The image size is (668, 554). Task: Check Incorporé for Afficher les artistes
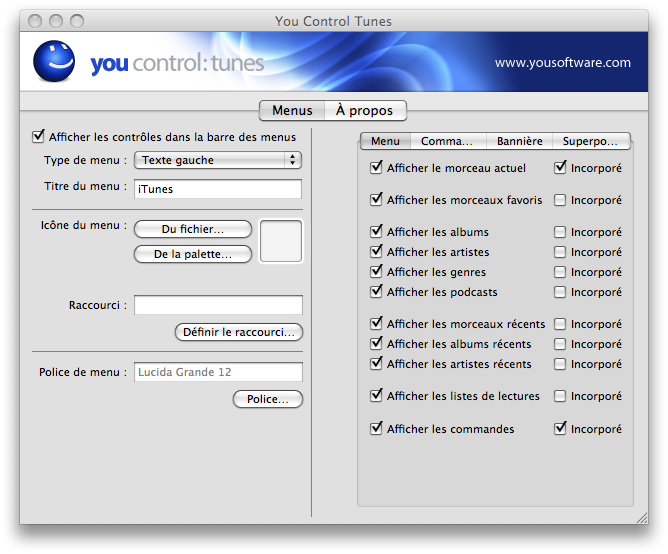pyautogui.click(x=560, y=252)
